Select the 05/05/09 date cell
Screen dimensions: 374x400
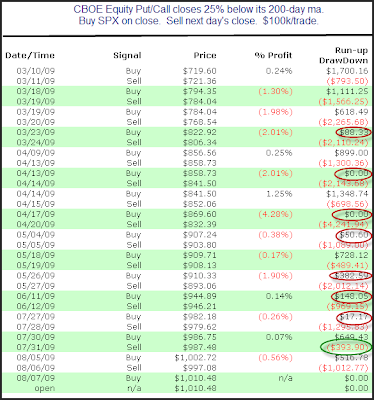[x=36, y=245]
